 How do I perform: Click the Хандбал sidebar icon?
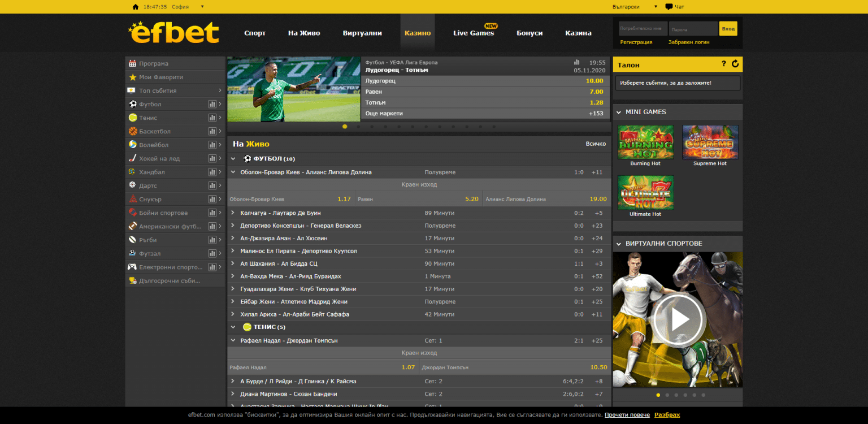[x=133, y=172]
